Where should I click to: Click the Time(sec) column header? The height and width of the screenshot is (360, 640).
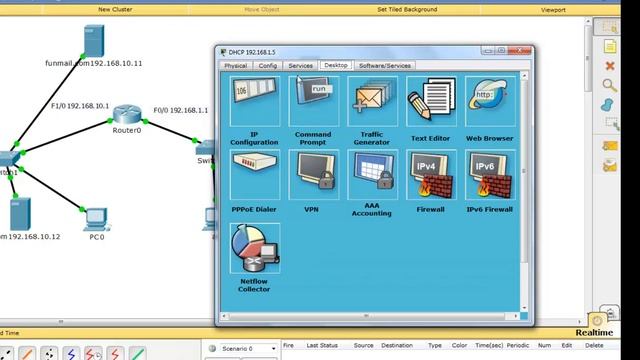pyautogui.click(x=489, y=345)
